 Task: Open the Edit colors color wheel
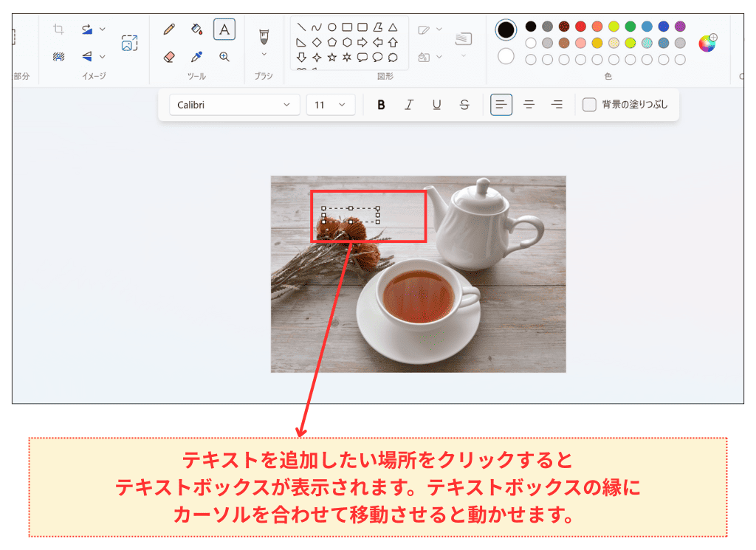click(707, 44)
